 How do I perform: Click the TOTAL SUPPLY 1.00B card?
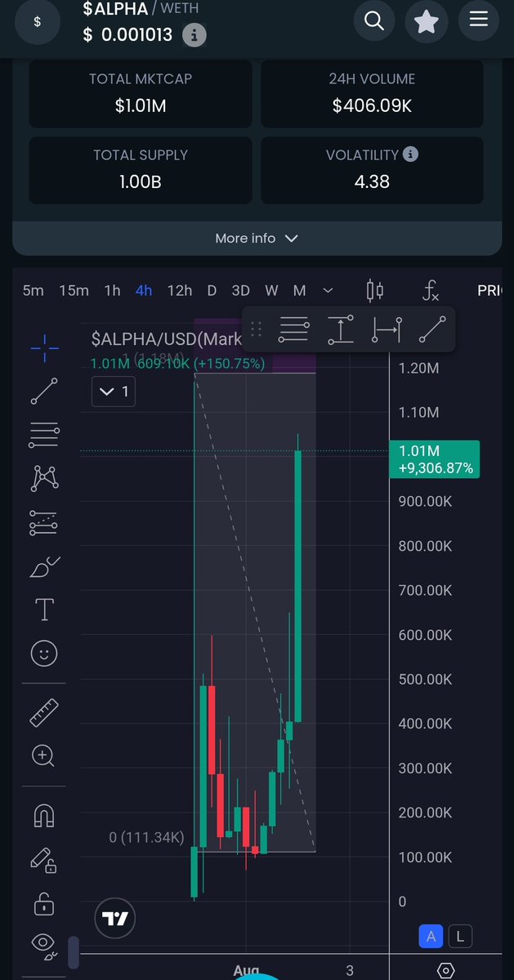(141, 170)
